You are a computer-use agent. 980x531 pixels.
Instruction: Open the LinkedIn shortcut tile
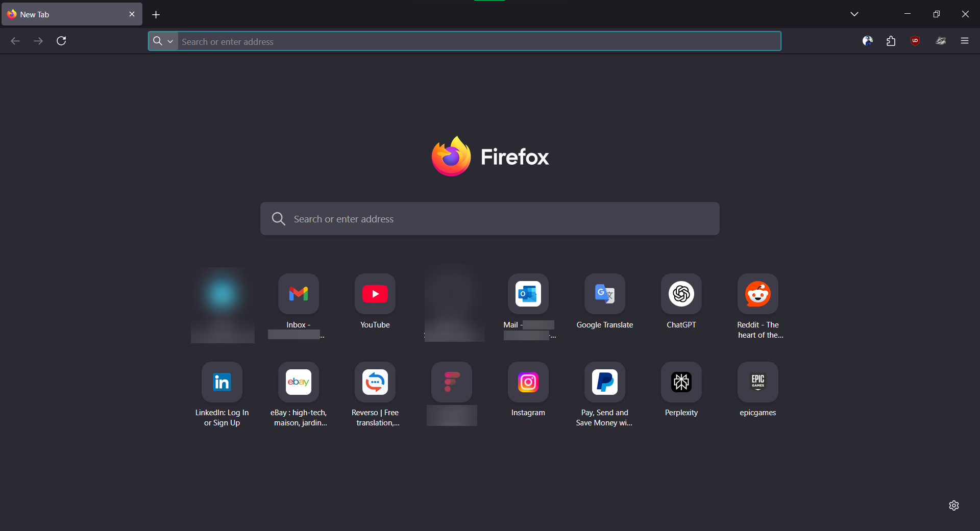[222, 382]
